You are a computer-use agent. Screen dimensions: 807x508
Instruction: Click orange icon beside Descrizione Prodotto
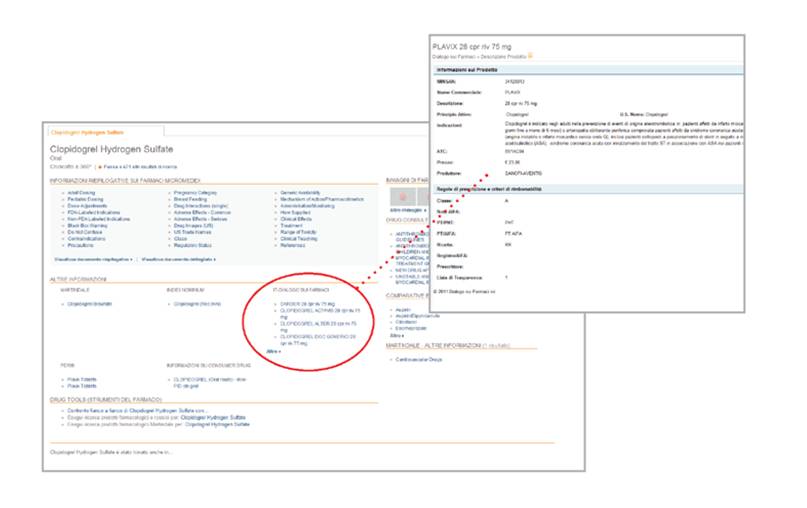pos(531,56)
